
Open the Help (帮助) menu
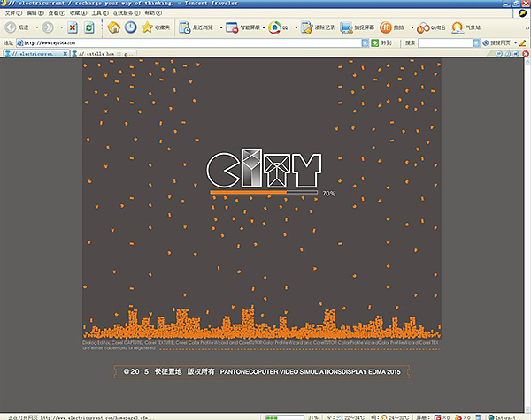pyautogui.click(x=153, y=13)
